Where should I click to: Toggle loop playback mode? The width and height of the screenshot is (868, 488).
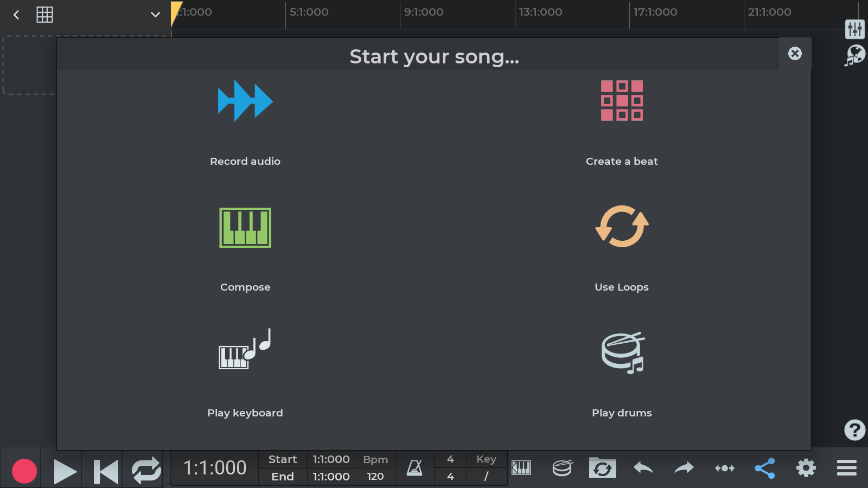146,470
